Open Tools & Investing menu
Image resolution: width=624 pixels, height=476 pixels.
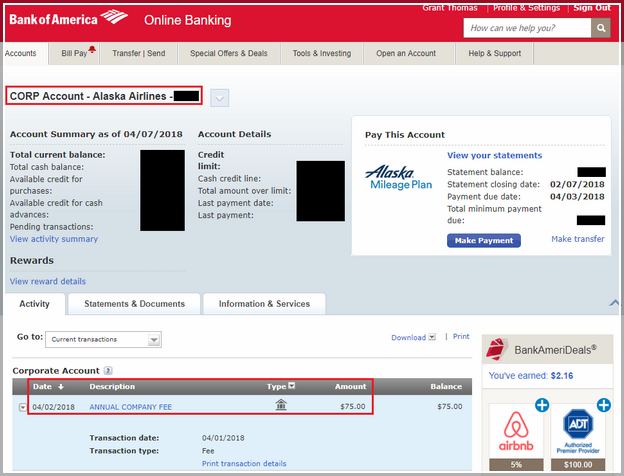point(322,53)
